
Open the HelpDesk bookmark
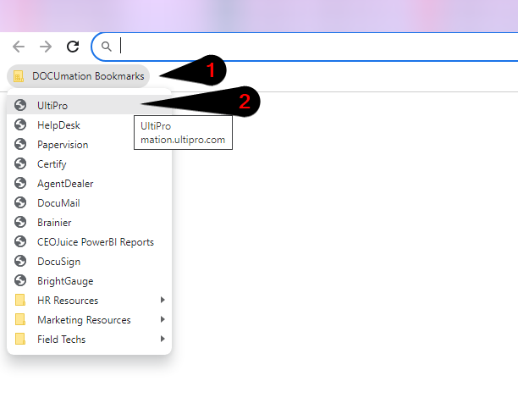[89, 125]
